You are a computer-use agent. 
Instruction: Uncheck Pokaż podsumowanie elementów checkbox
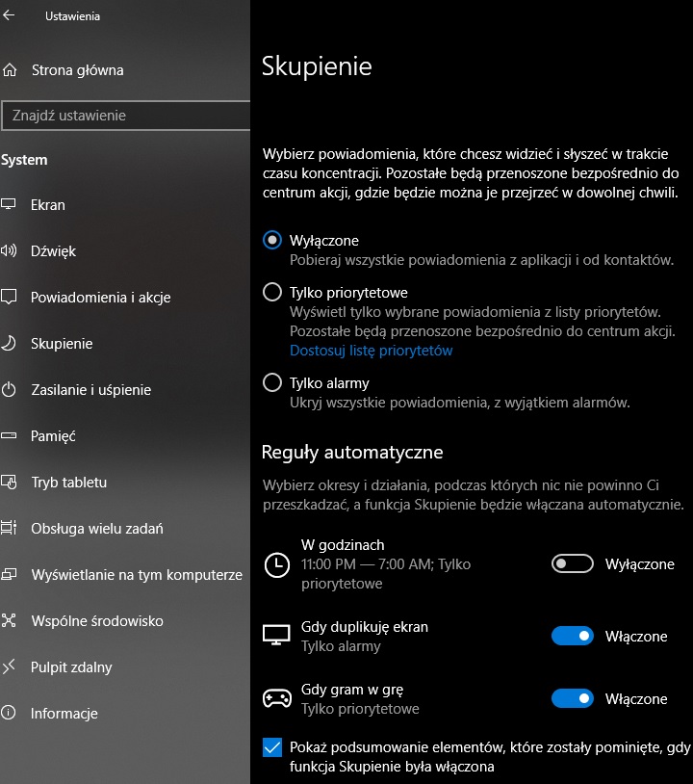(x=272, y=748)
